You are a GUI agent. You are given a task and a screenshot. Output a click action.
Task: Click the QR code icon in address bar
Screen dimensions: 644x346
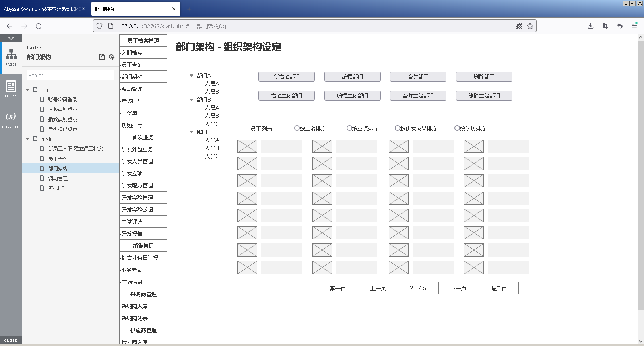pos(519,26)
